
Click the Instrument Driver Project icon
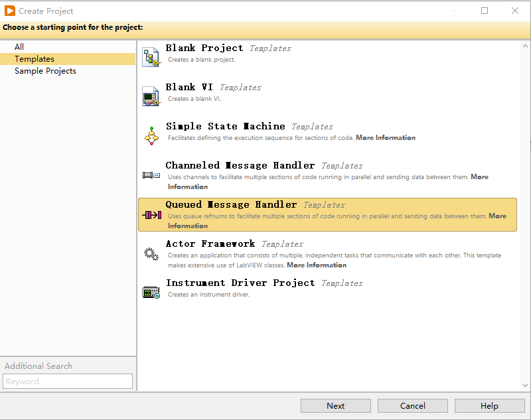click(x=151, y=293)
